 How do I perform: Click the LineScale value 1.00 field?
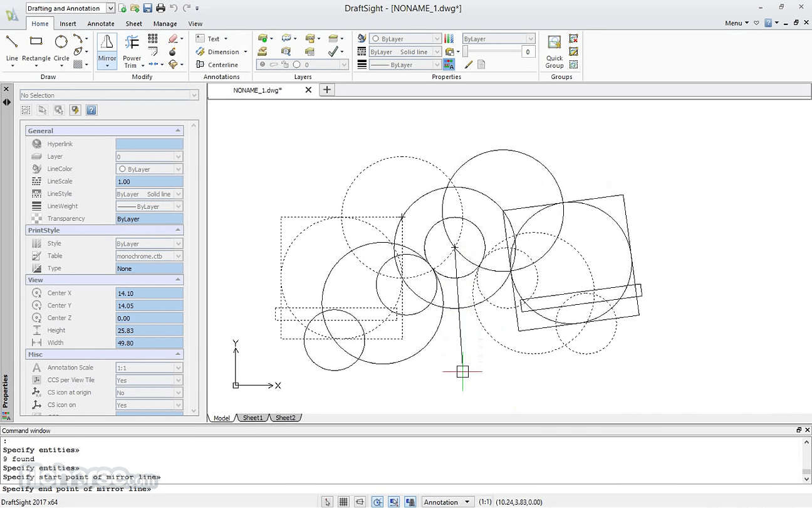(x=149, y=181)
